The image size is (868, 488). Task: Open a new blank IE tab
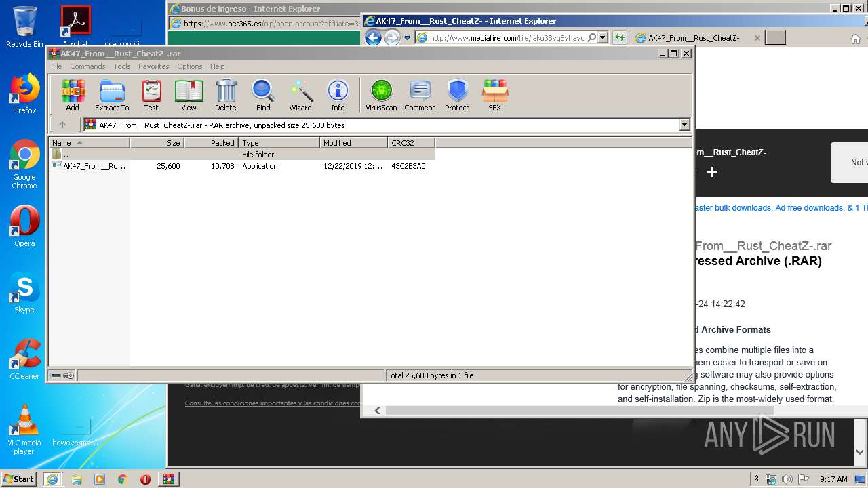coord(775,38)
